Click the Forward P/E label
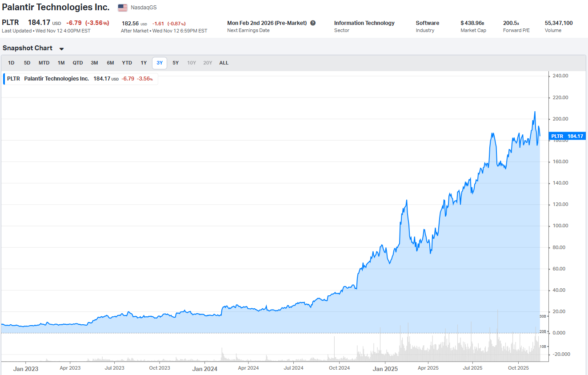This screenshot has width=588, height=375. click(516, 30)
